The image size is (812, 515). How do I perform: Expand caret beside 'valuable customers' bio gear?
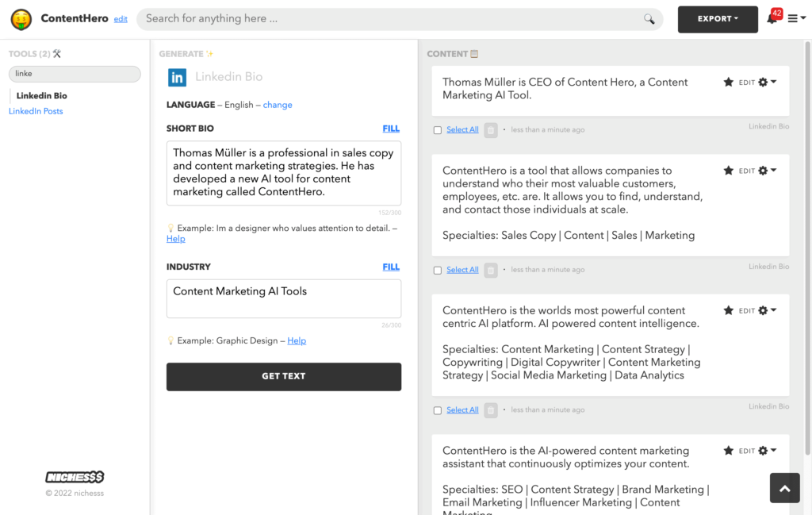[773, 170]
